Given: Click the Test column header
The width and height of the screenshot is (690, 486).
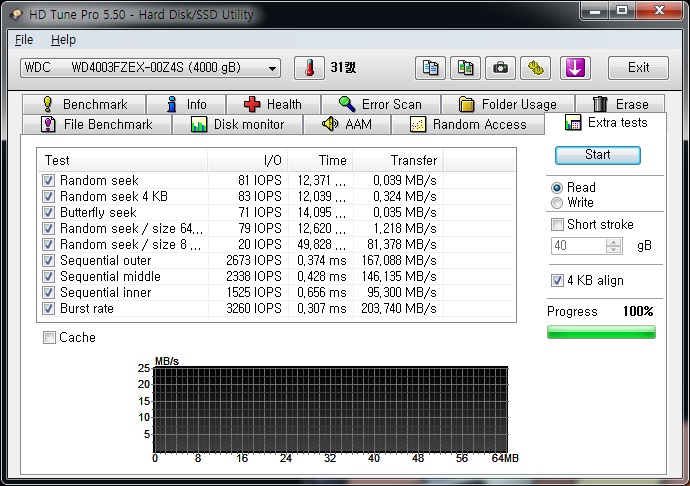Looking at the screenshot, I should pyautogui.click(x=122, y=161).
